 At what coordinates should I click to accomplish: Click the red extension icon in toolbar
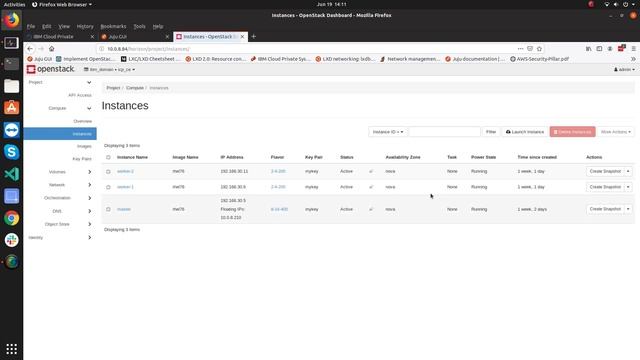point(621,48)
